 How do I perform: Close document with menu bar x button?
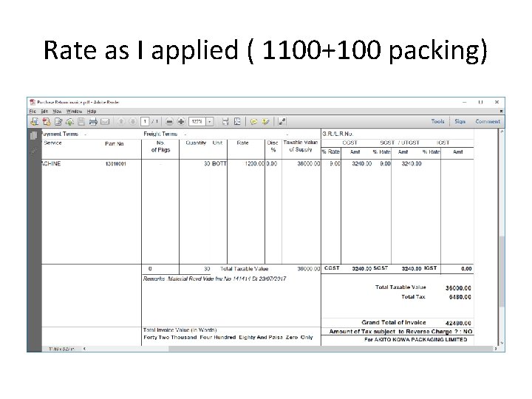501,112
